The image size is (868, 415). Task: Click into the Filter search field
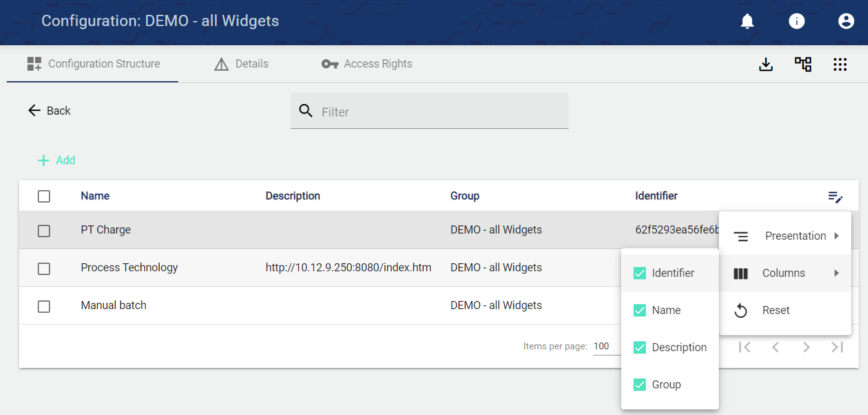439,112
